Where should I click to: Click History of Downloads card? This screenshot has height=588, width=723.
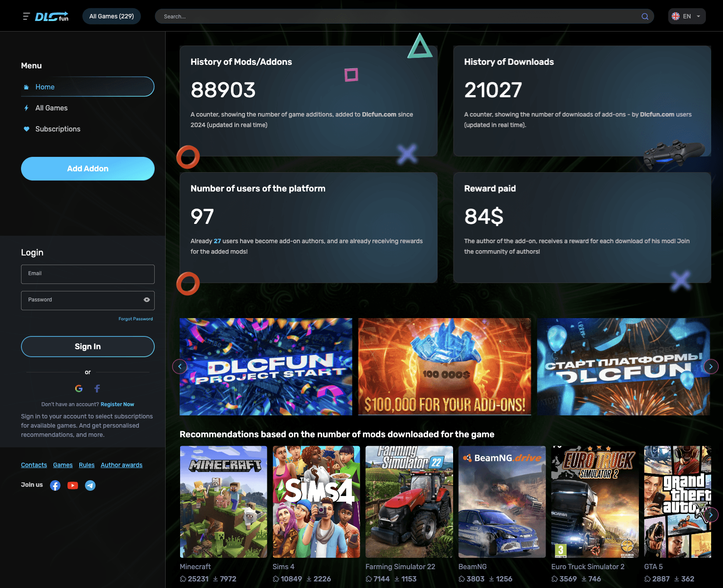click(x=582, y=101)
